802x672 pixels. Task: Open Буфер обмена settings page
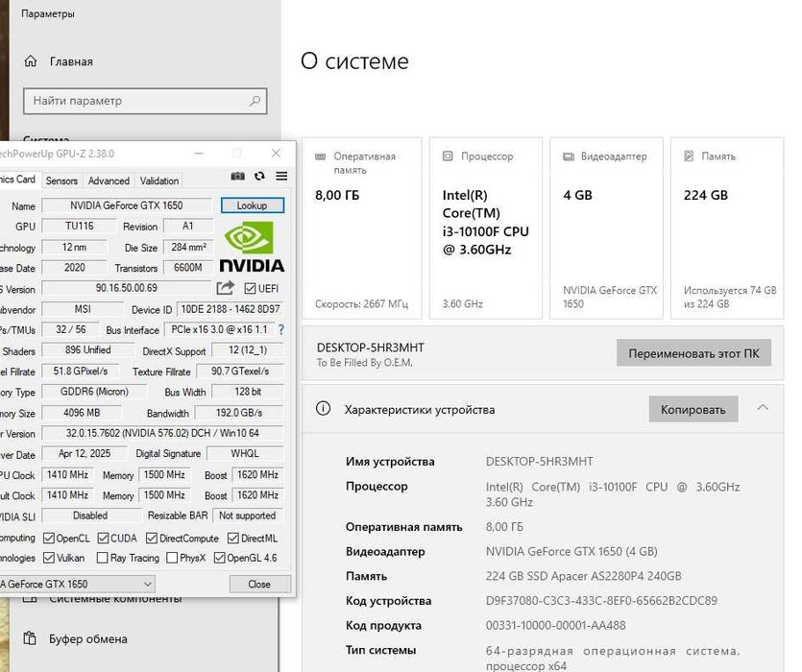click(88, 638)
